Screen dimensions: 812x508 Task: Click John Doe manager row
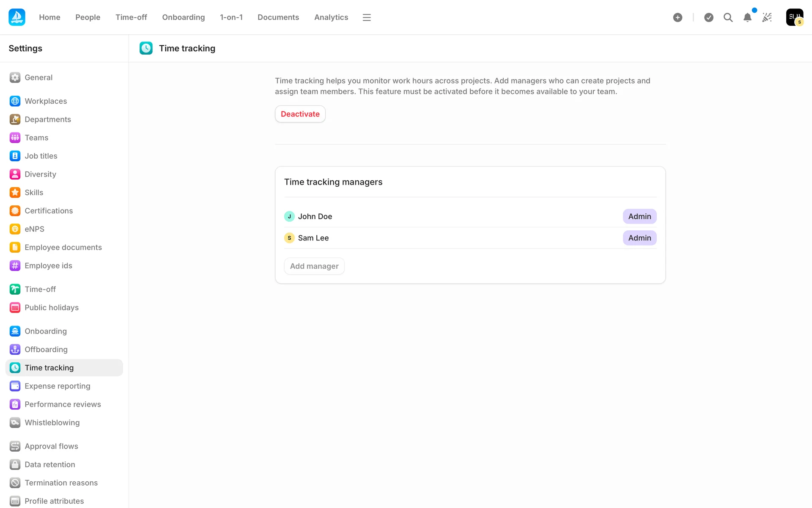pos(315,216)
